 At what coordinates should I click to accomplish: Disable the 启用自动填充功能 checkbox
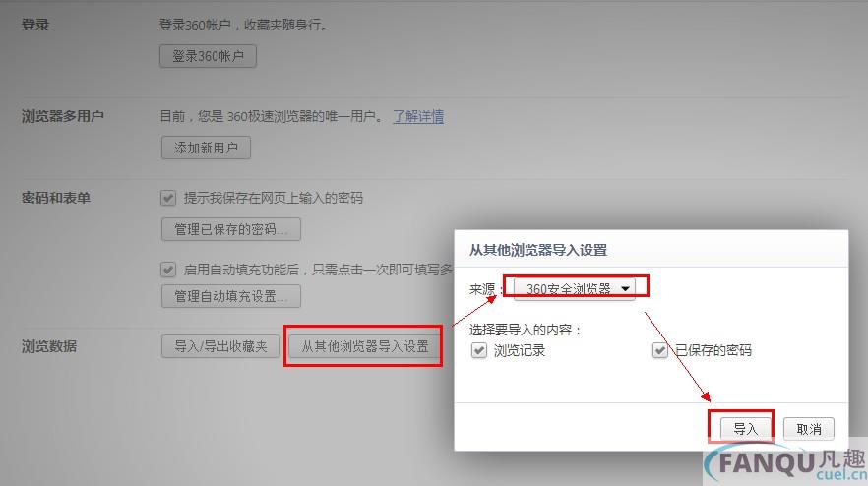[x=168, y=270]
